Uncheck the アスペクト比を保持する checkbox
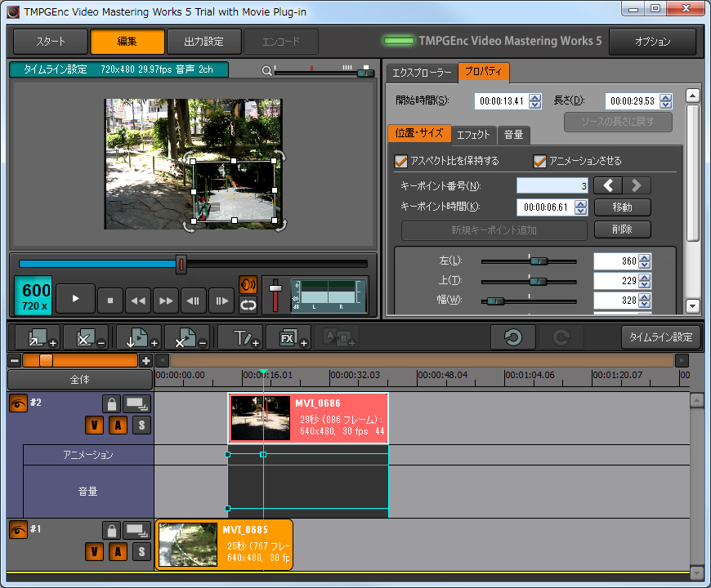This screenshot has width=711, height=588. click(401, 161)
